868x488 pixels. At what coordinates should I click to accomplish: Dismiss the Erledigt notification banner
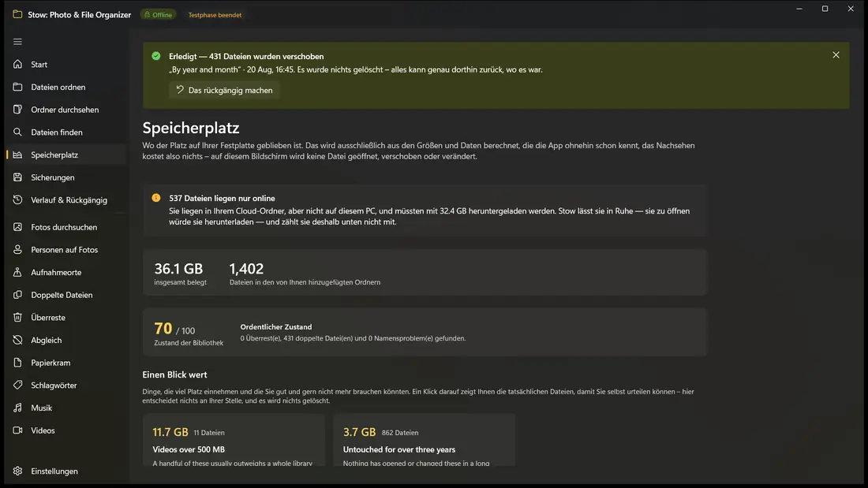click(x=836, y=54)
